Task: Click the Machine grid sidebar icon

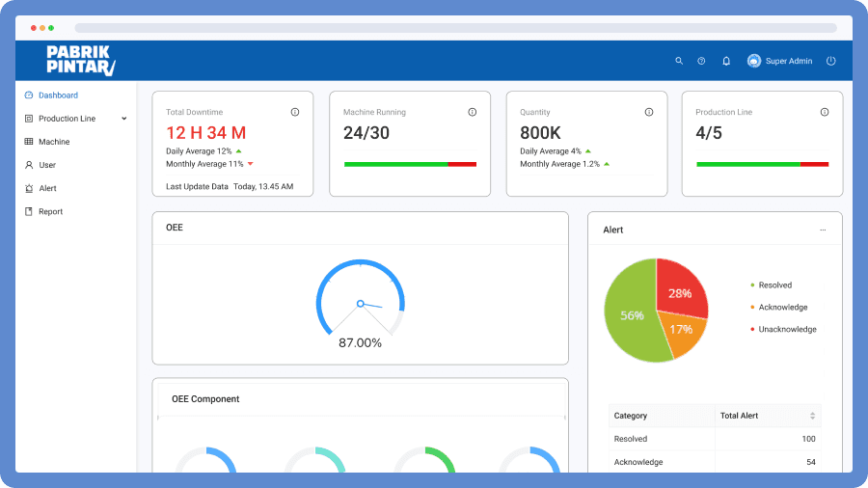Action: click(29, 142)
